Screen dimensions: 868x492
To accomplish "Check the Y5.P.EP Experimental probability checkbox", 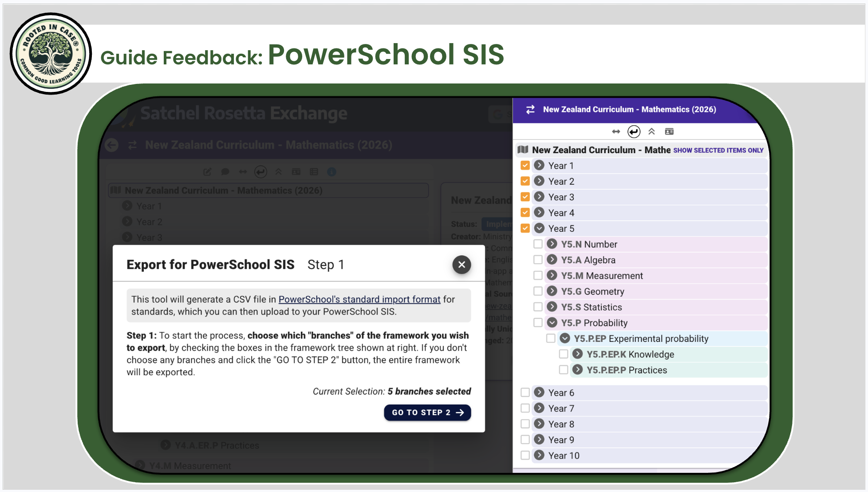I will point(551,338).
